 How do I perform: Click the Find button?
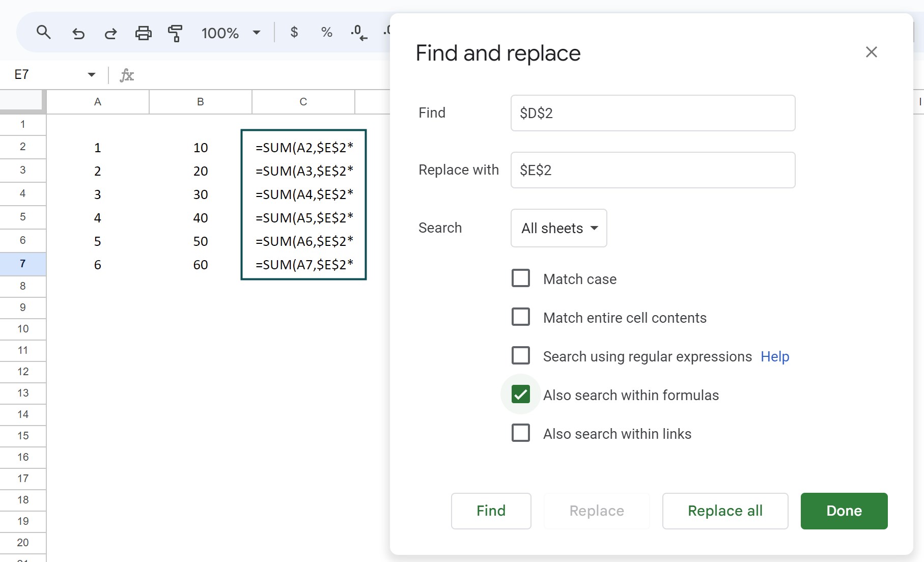click(x=491, y=511)
